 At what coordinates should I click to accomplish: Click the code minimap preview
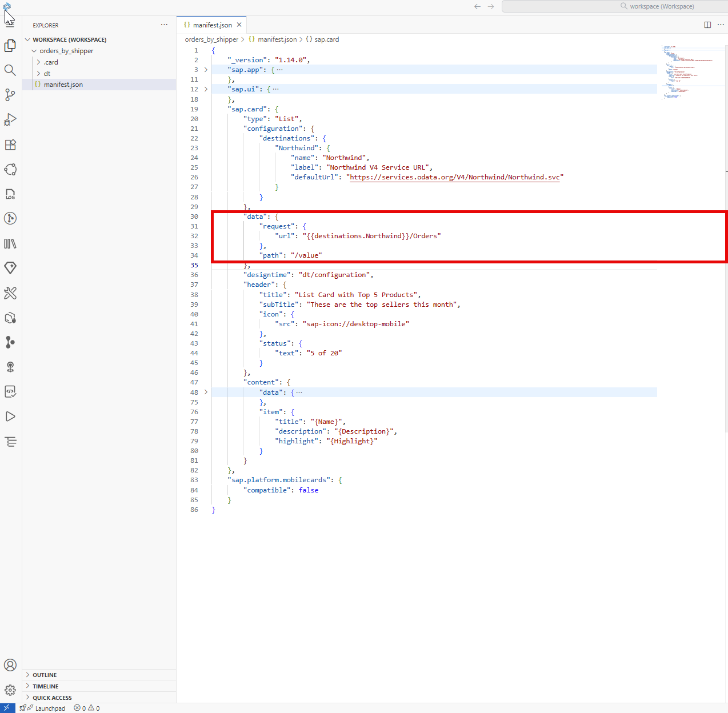[x=687, y=73]
